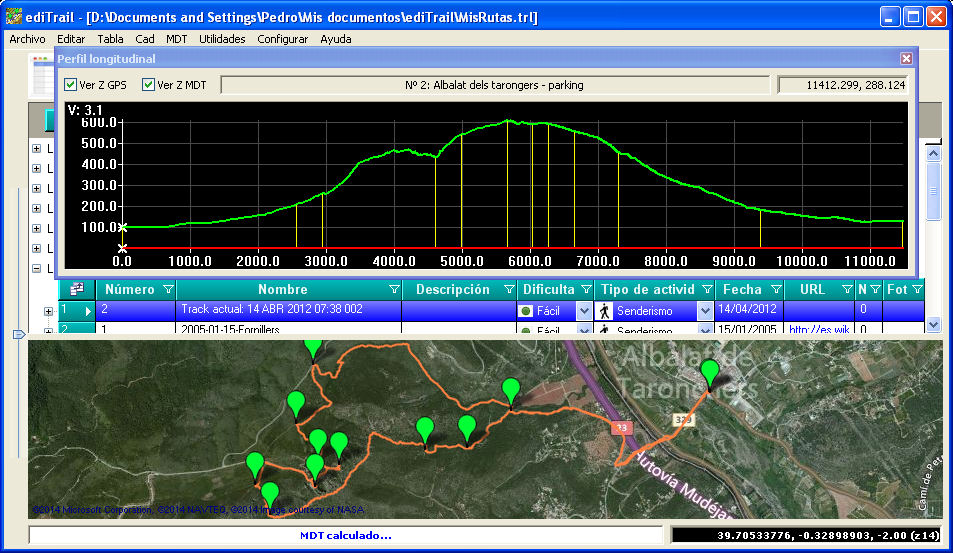Open the Utilidades menu
953x553 pixels.
pyautogui.click(x=222, y=39)
